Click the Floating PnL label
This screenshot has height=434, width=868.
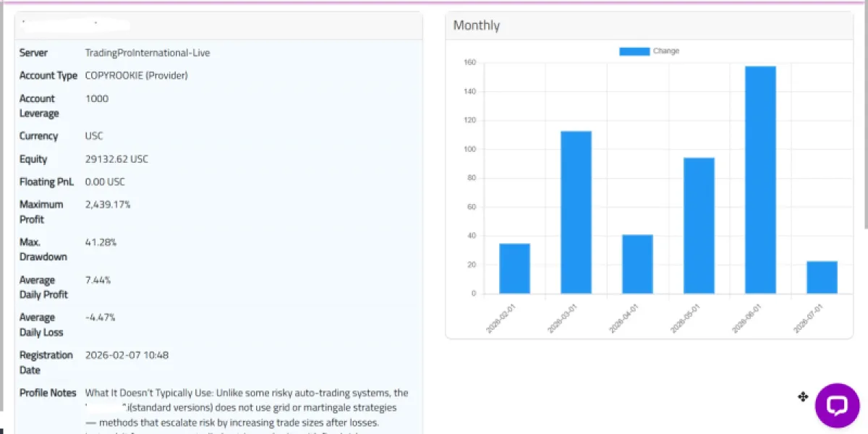(x=46, y=182)
